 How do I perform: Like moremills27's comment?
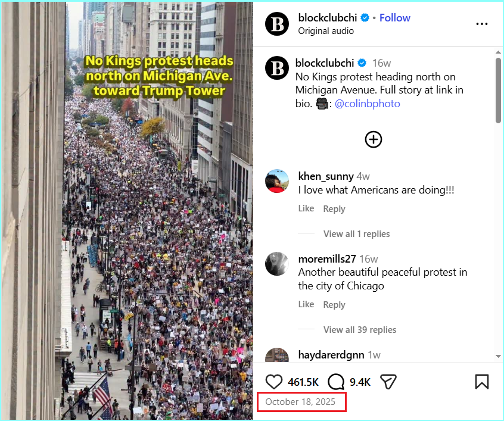coord(306,304)
